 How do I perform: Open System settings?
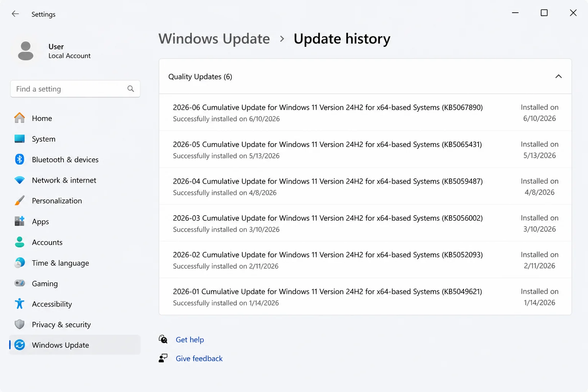point(75,139)
